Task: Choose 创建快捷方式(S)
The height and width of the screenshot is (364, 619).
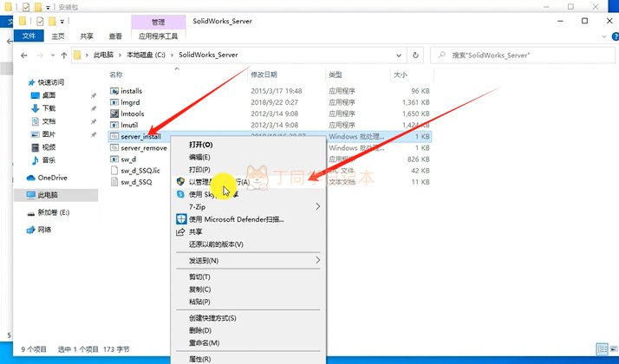Action: (212, 318)
